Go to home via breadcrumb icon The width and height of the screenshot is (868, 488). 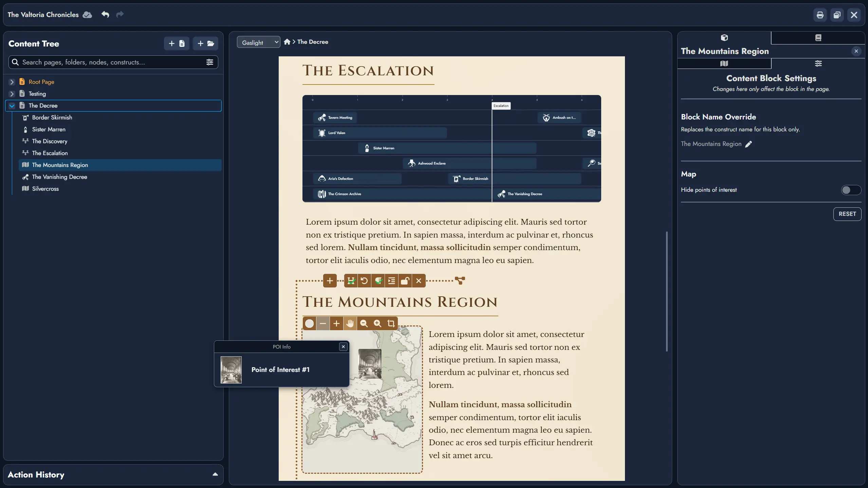pyautogui.click(x=287, y=42)
